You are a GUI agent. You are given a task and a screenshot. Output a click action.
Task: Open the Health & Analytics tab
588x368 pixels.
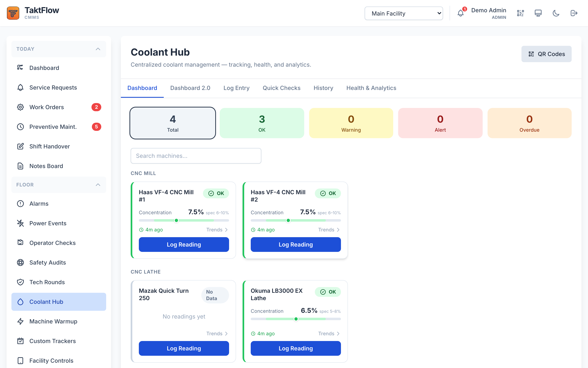point(371,88)
